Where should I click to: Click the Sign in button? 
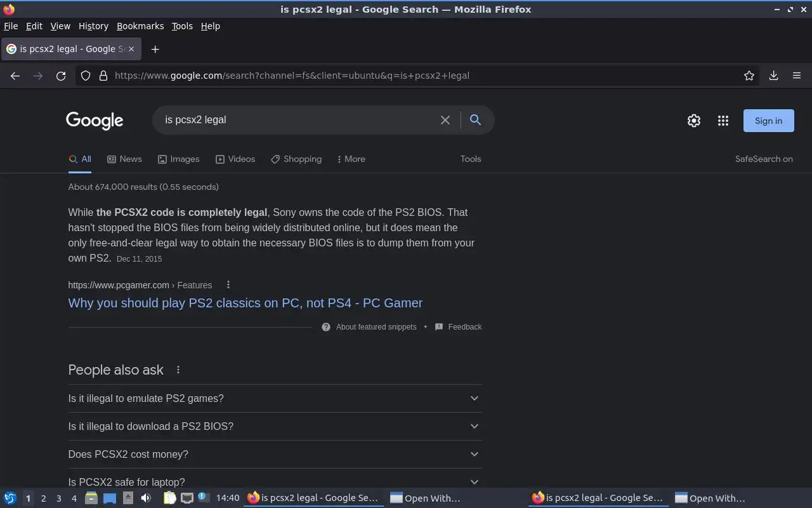click(768, 121)
